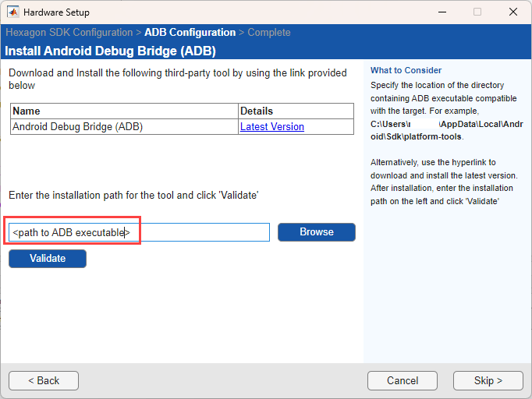
Task: Go back with the Back button
Action: [x=44, y=380]
